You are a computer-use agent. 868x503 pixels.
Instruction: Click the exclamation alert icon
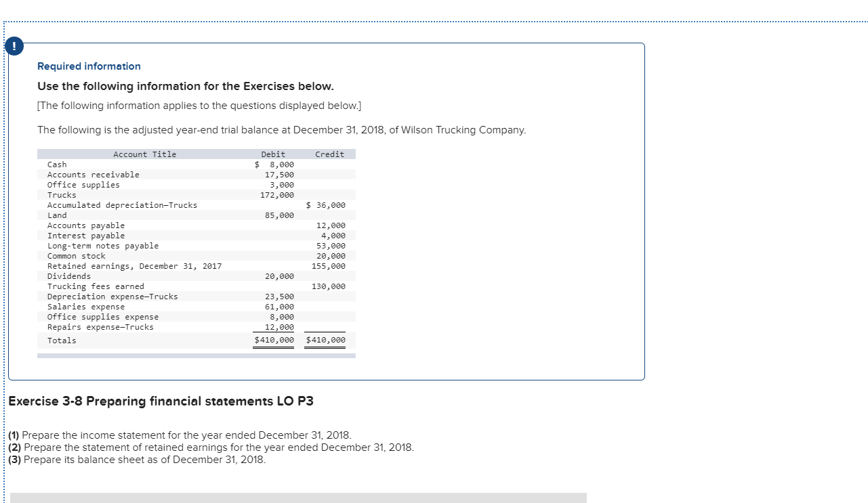point(14,47)
